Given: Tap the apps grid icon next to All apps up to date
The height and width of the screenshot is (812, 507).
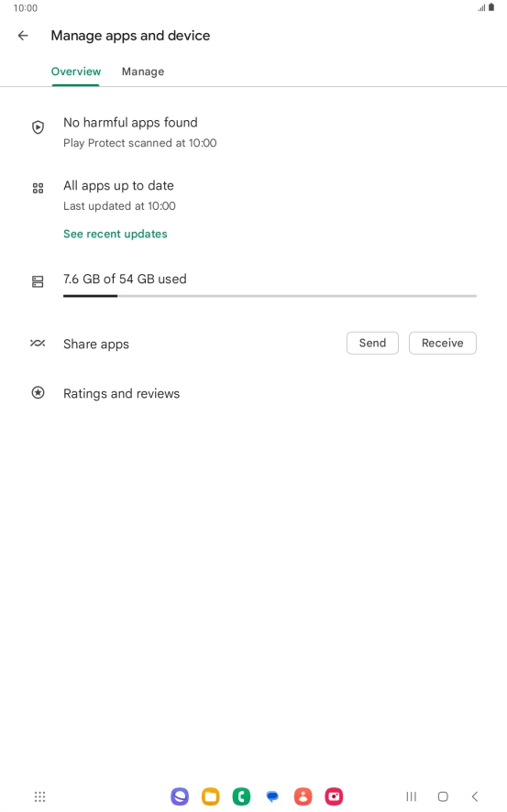Looking at the screenshot, I should [38, 188].
